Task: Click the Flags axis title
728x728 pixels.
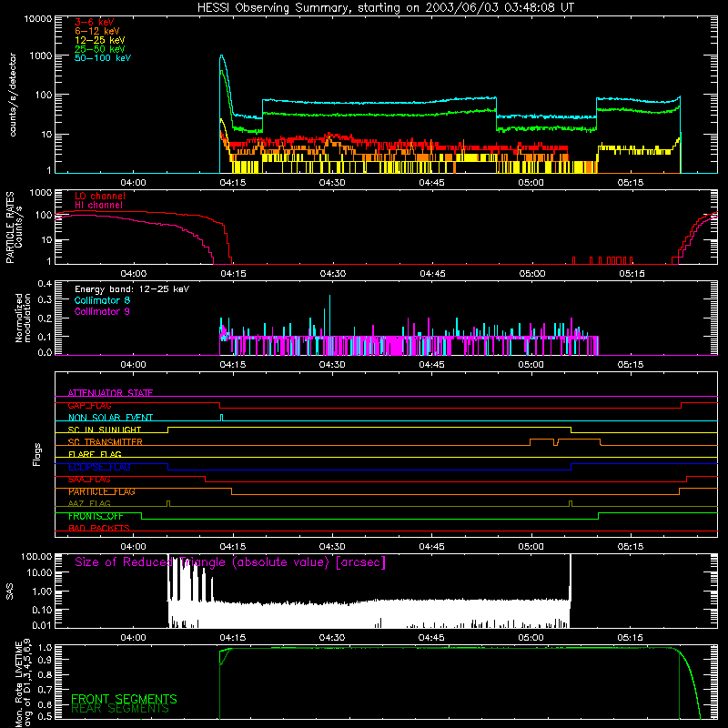Action: (x=37, y=454)
